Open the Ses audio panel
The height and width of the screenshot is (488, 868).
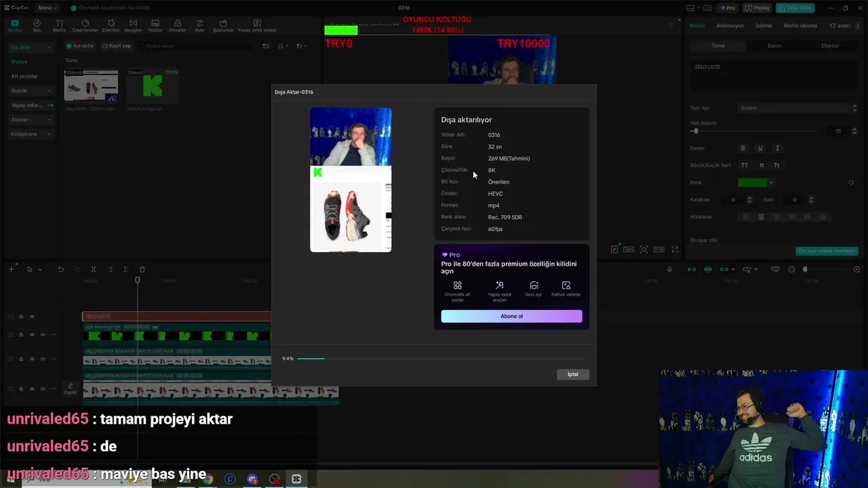coord(37,26)
